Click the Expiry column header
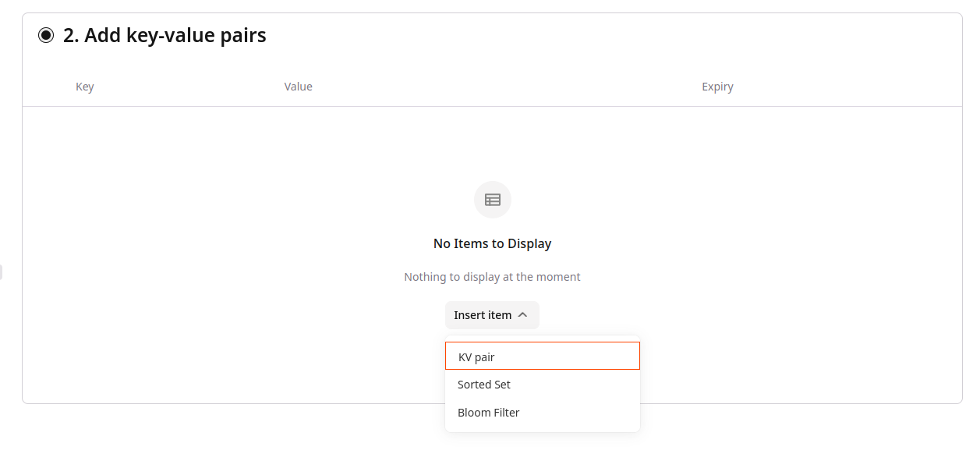980x454 pixels. [717, 87]
